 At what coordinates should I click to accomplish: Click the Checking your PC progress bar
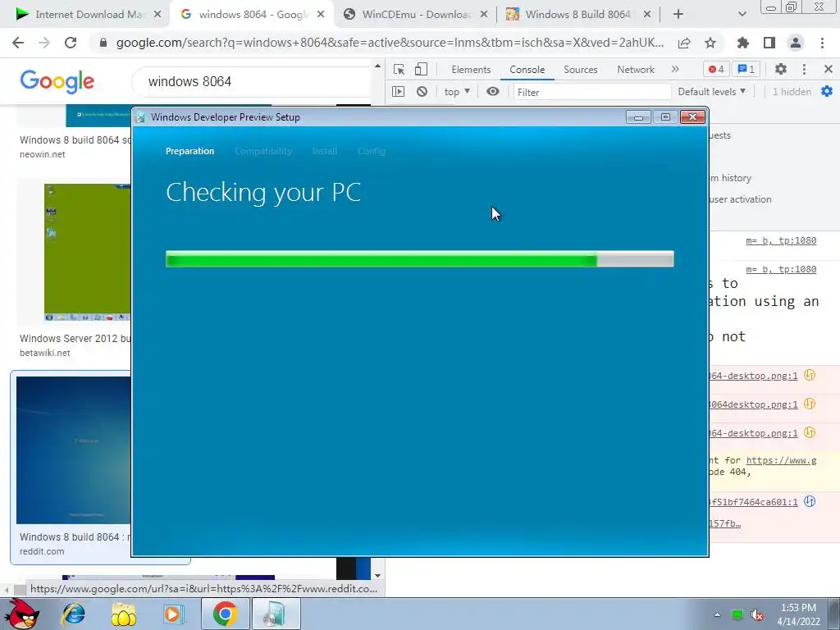[419, 259]
